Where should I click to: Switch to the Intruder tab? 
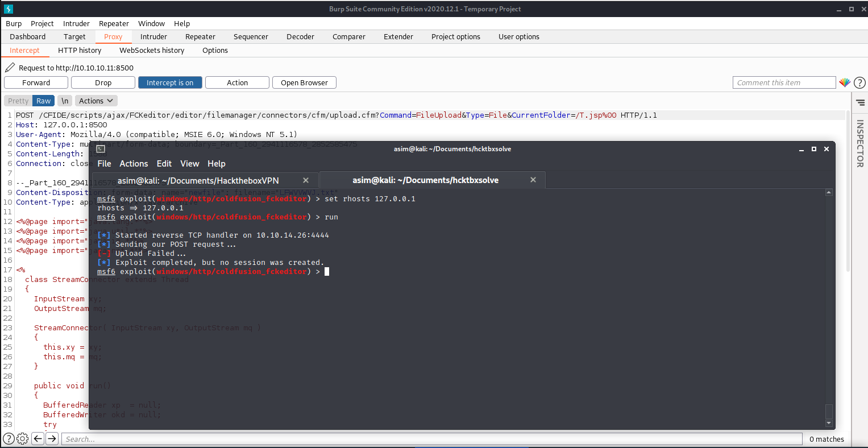pyautogui.click(x=153, y=36)
